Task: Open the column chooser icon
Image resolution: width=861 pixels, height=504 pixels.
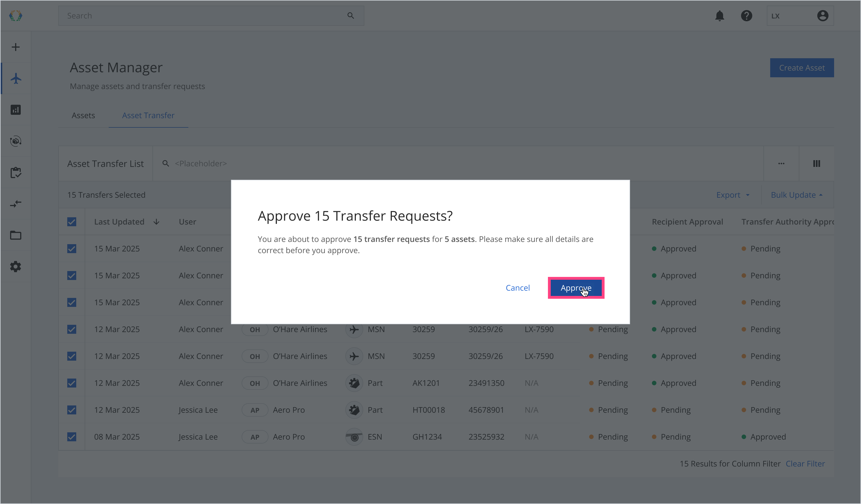Action: pyautogui.click(x=817, y=164)
